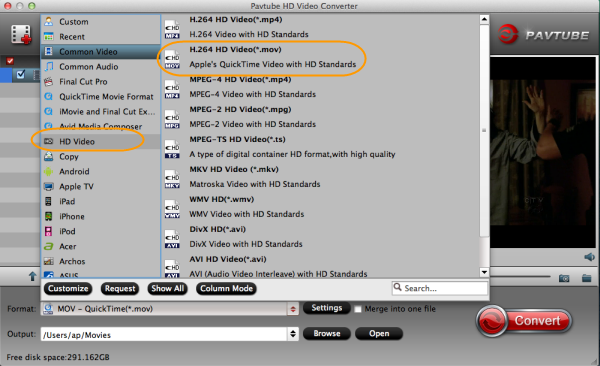Click the Customize button
The height and width of the screenshot is (366, 600).
tap(68, 289)
